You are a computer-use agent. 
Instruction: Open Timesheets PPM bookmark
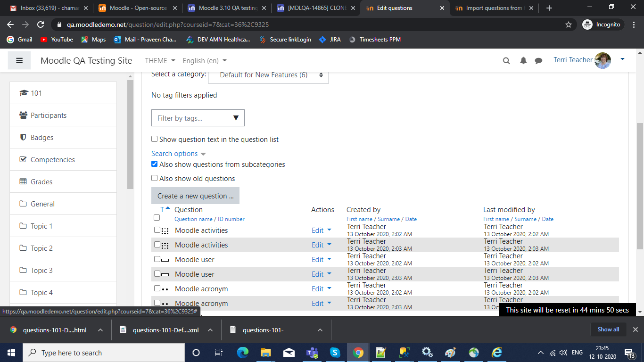[x=375, y=40]
